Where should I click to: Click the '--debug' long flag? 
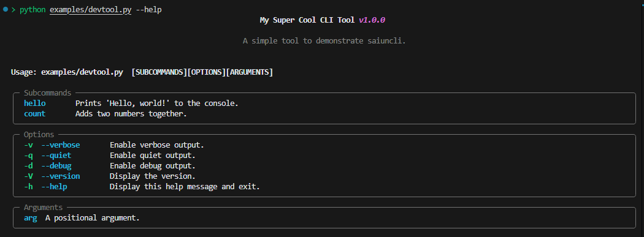pos(56,165)
